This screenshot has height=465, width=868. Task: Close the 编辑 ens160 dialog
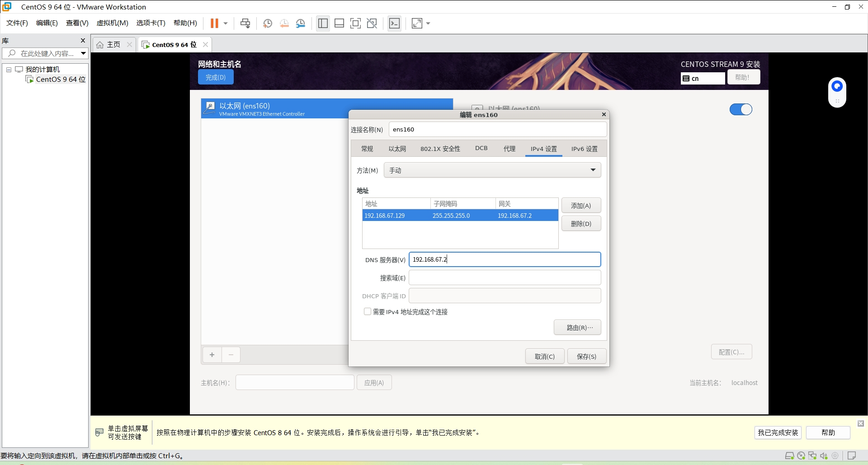point(604,114)
